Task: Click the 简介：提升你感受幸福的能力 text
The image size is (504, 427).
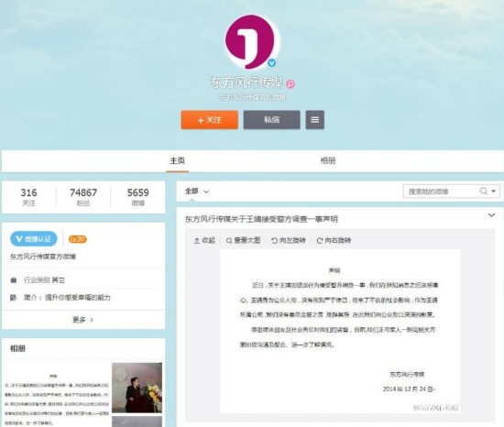Action: [67, 298]
